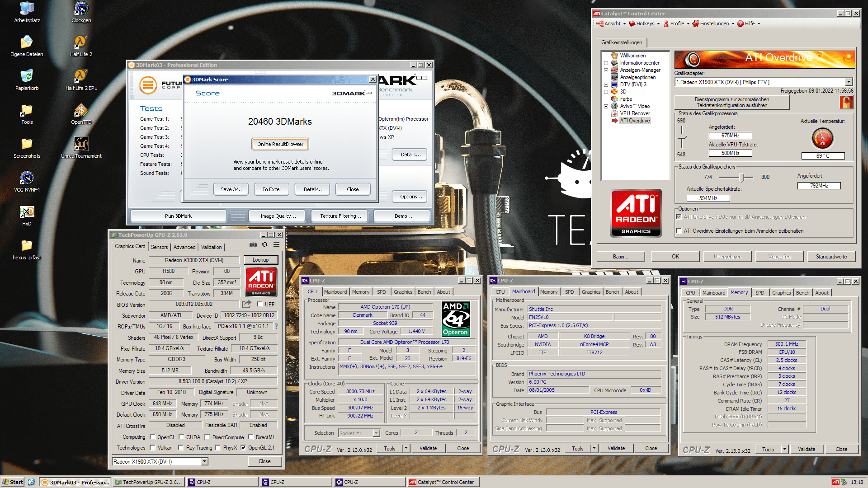
Task: Click BIOS version share/export icon
Action: click(x=246, y=304)
